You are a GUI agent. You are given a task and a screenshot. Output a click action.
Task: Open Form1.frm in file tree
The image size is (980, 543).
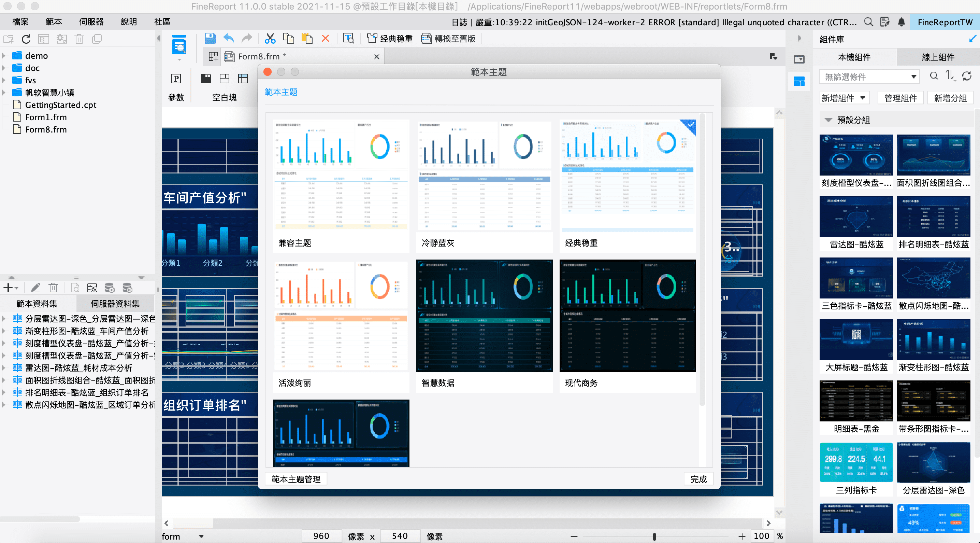coord(46,117)
